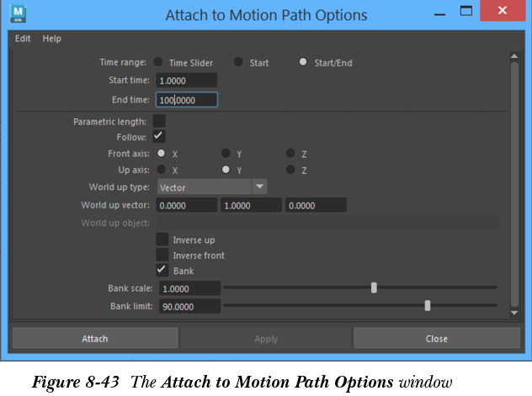Select Start time range radio button
Screen dimensions: 532x396
(x=239, y=62)
